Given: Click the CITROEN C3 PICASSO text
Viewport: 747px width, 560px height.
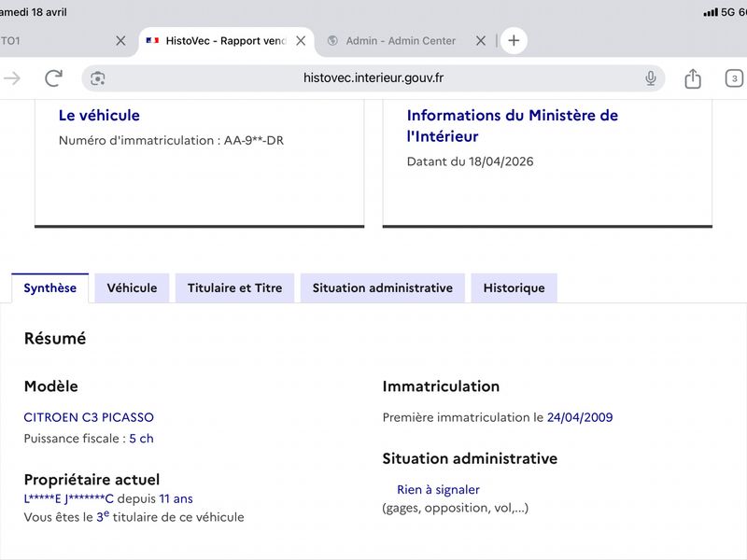Looking at the screenshot, I should [x=89, y=417].
